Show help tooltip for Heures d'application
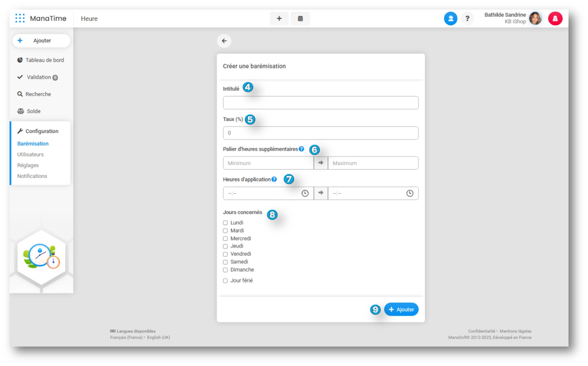The image size is (588, 366). point(274,179)
